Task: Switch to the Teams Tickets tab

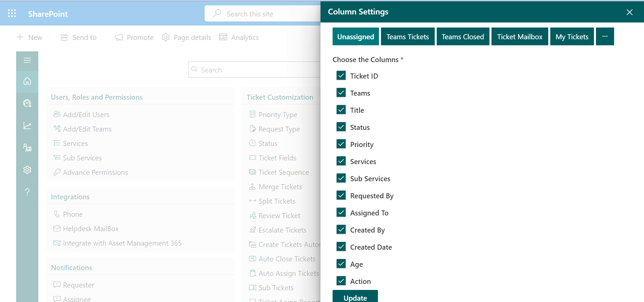Action: coord(408,36)
